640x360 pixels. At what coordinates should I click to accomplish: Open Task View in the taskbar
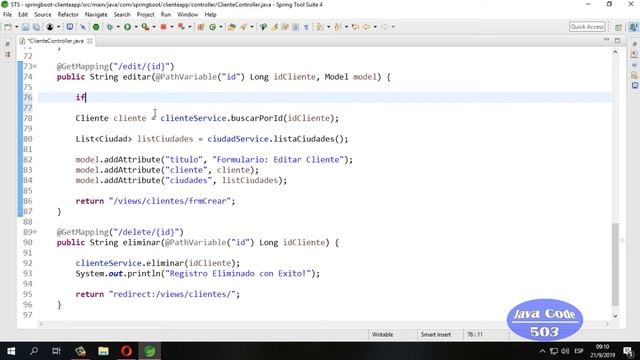56,351
